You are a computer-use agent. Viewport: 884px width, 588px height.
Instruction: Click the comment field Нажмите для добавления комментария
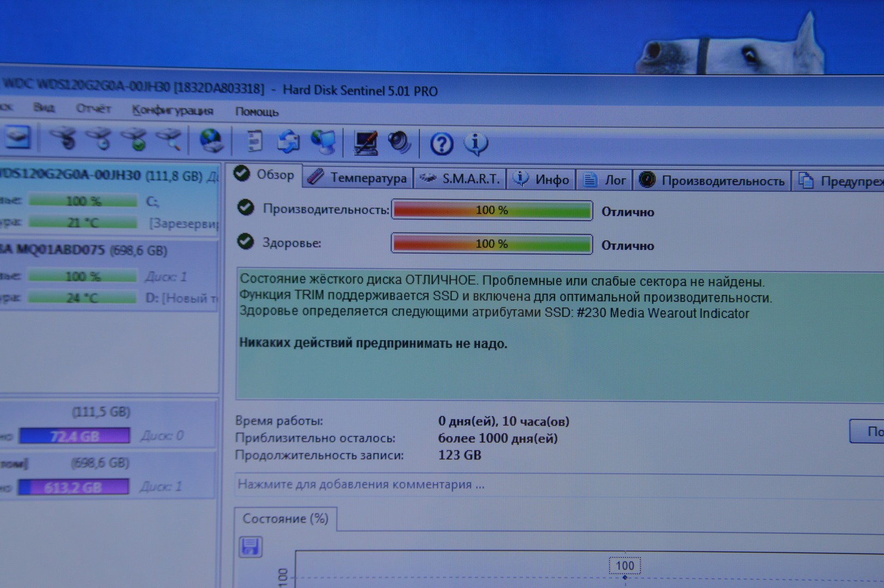pos(559,485)
